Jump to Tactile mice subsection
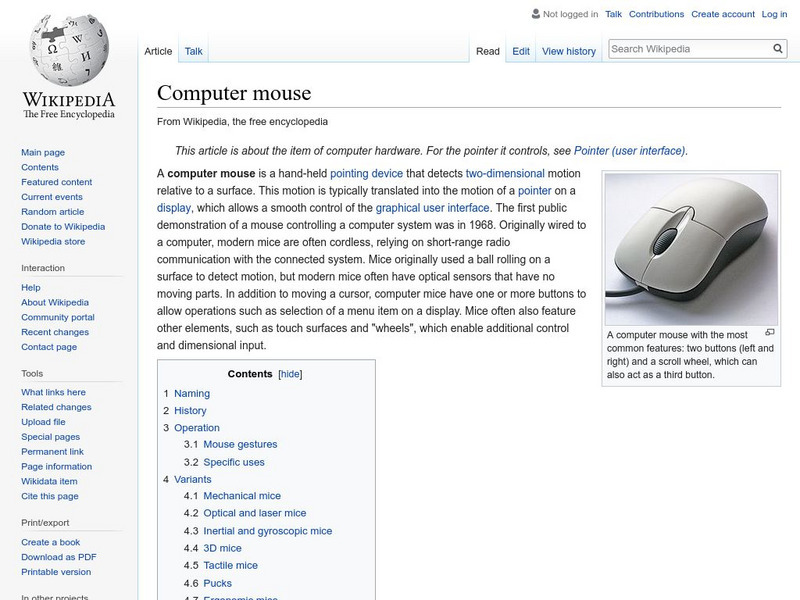Viewport: 800px width, 600px height. click(x=230, y=566)
